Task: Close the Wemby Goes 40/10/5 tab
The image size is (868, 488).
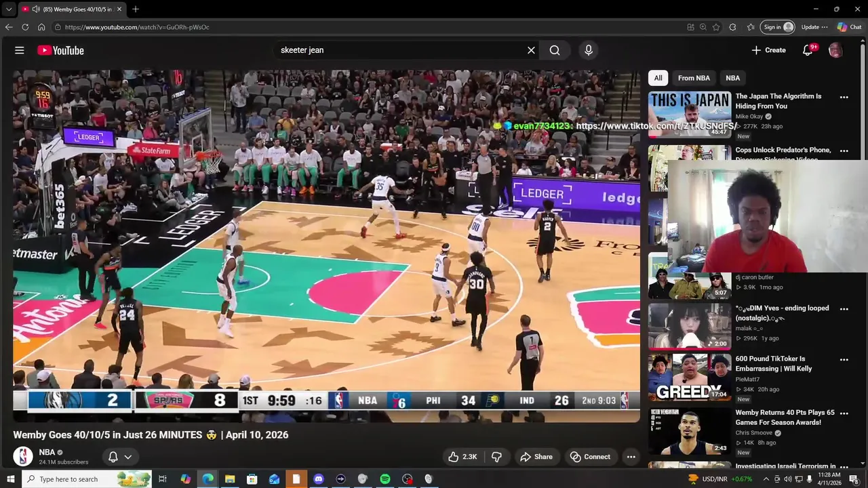Action: tap(119, 9)
